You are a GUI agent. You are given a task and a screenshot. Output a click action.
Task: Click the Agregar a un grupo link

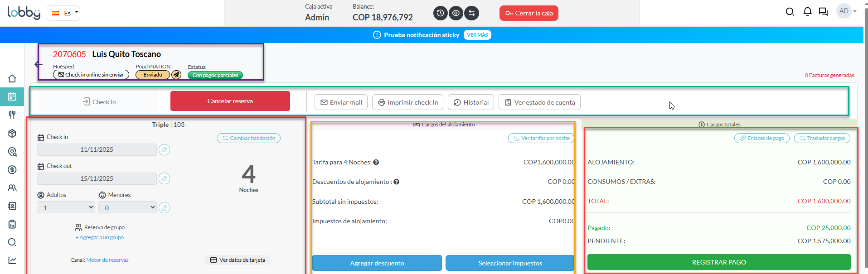100,237
